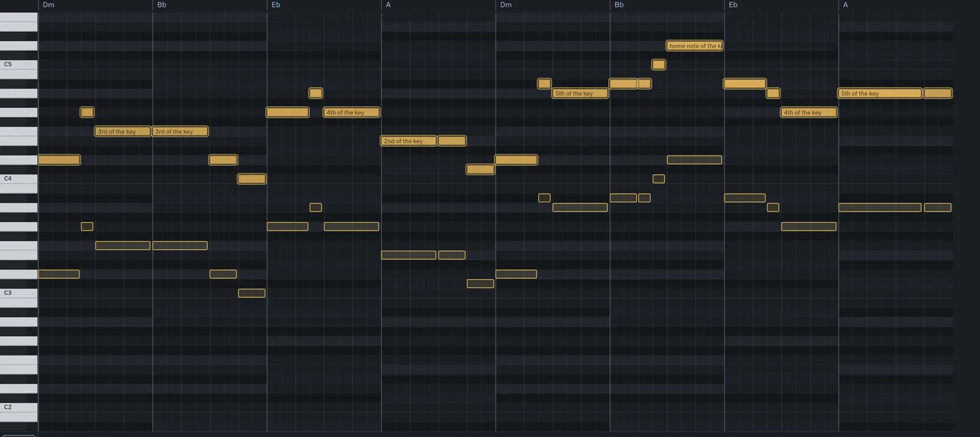Click the second Bb chord marker
Viewport: 980px width, 437px height.
pos(619,5)
